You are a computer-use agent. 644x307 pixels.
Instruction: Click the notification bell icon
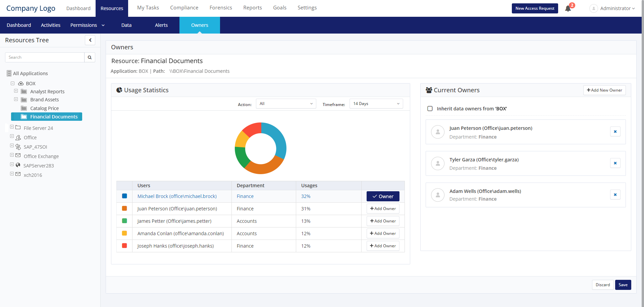tap(568, 8)
